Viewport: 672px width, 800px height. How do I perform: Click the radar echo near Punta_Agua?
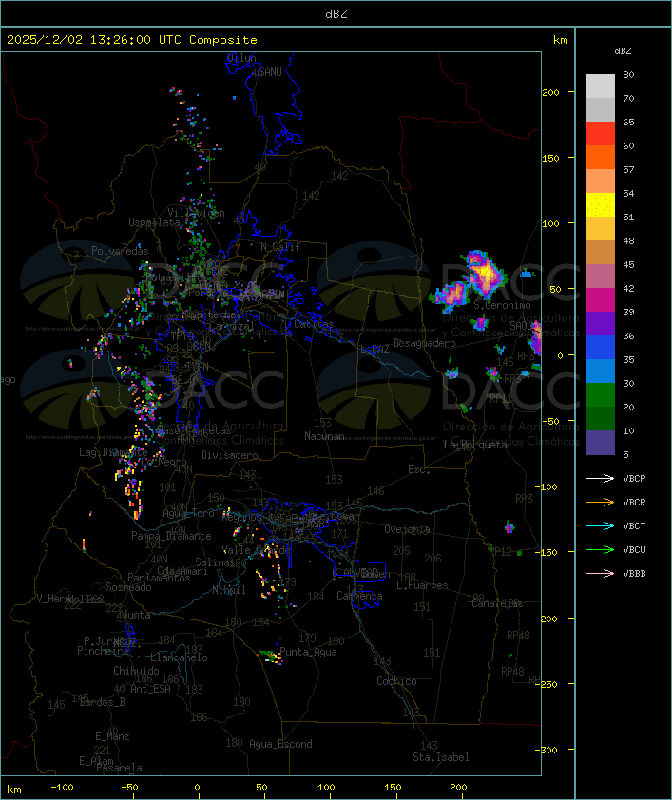[x=271, y=657]
